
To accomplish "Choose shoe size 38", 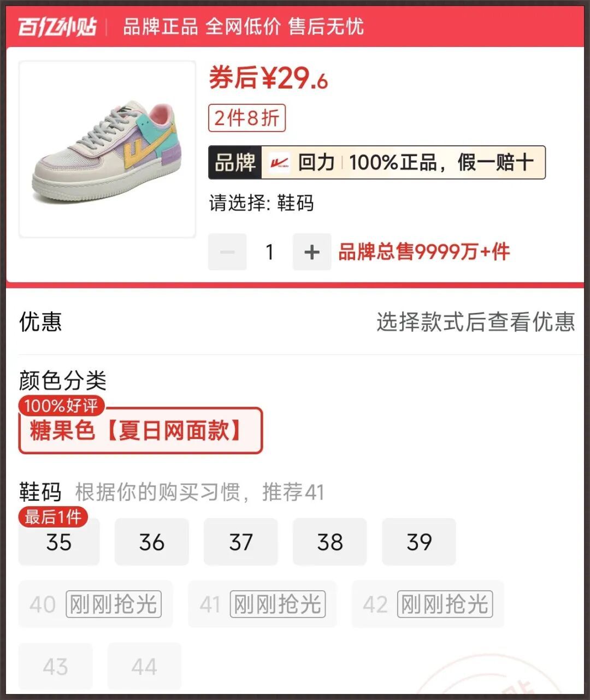I will pyautogui.click(x=329, y=542).
